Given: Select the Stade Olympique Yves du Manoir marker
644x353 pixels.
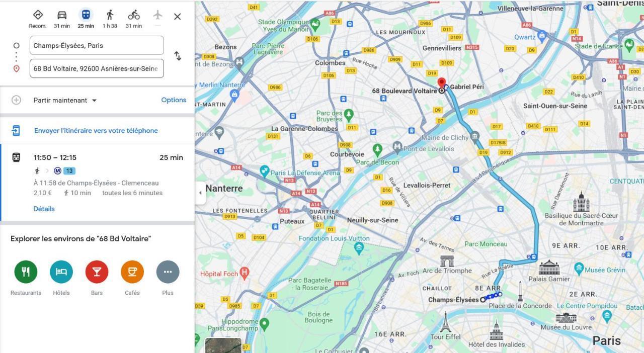Looking at the screenshot, I should (315, 24).
